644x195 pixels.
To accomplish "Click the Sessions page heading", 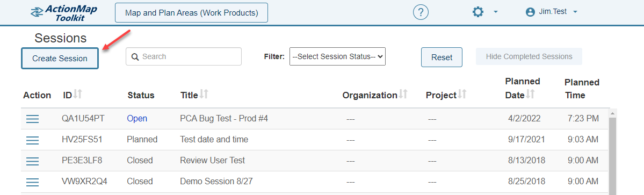I will coord(61,38).
